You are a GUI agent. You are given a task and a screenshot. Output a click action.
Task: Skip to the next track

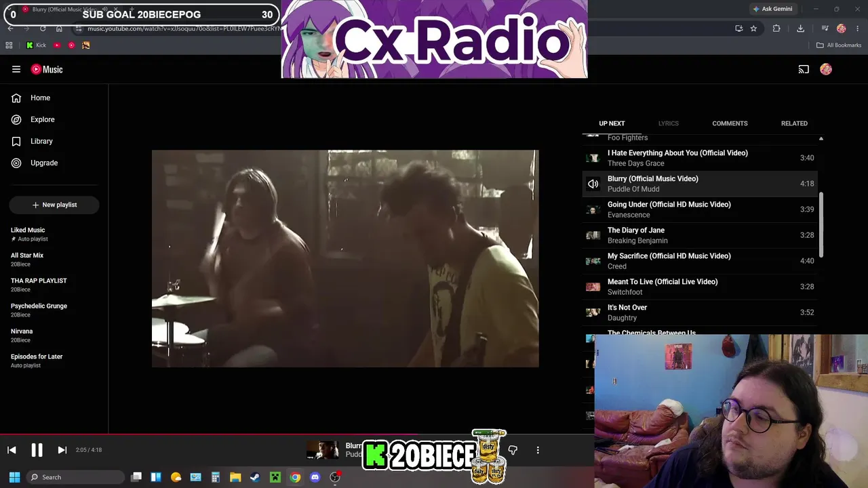pyautogui.click(x=62, y=450)
